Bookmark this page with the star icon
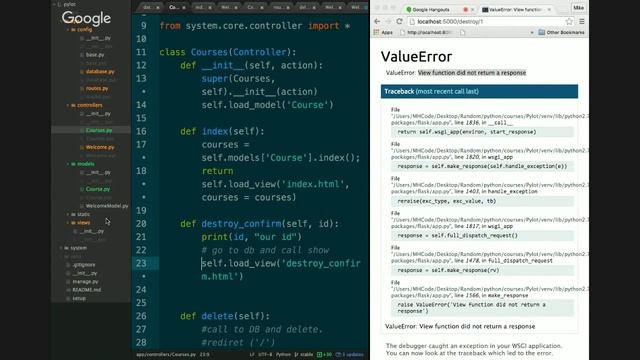Screen dimensions: 640x360 [569, 21]
